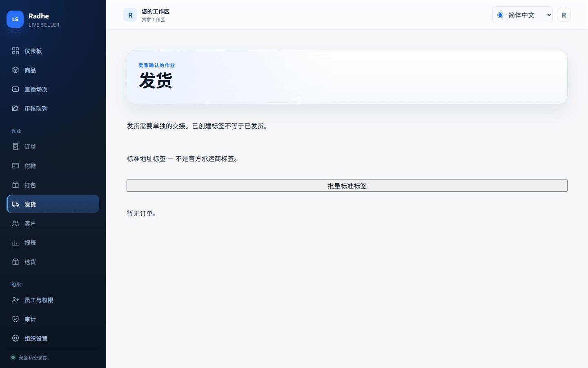588x368 pixels.
Task: Click the customers people icon beside 客户
Action: pos(16,223)
